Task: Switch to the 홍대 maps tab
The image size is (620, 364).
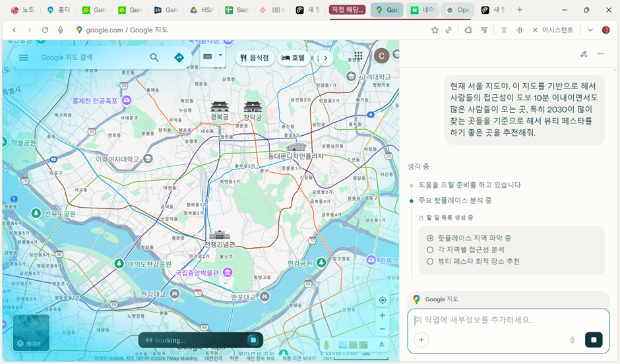Action: (x=59, y=10)
